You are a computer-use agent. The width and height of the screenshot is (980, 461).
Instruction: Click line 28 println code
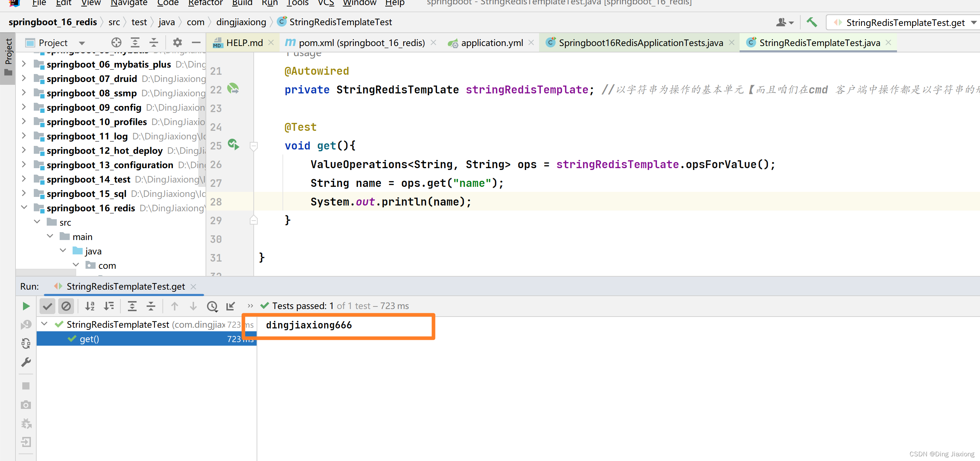[391, 202]
